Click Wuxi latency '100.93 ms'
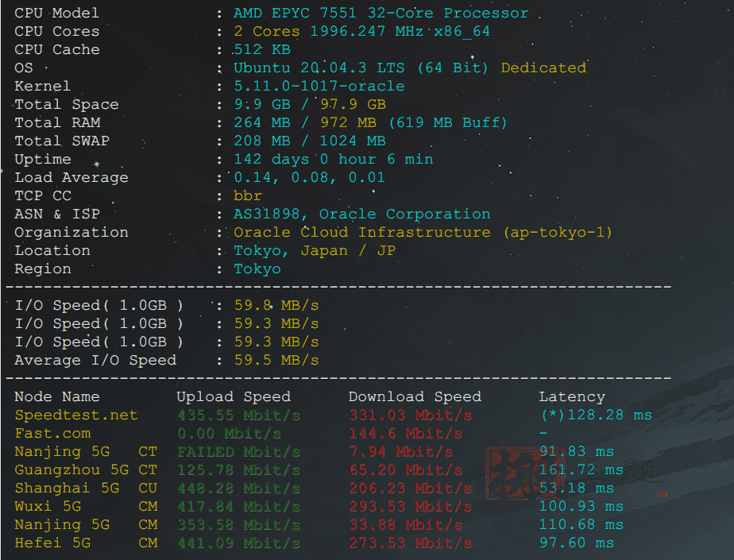The width and height of the screenshot is (734, 560). [x=581, y=506]
